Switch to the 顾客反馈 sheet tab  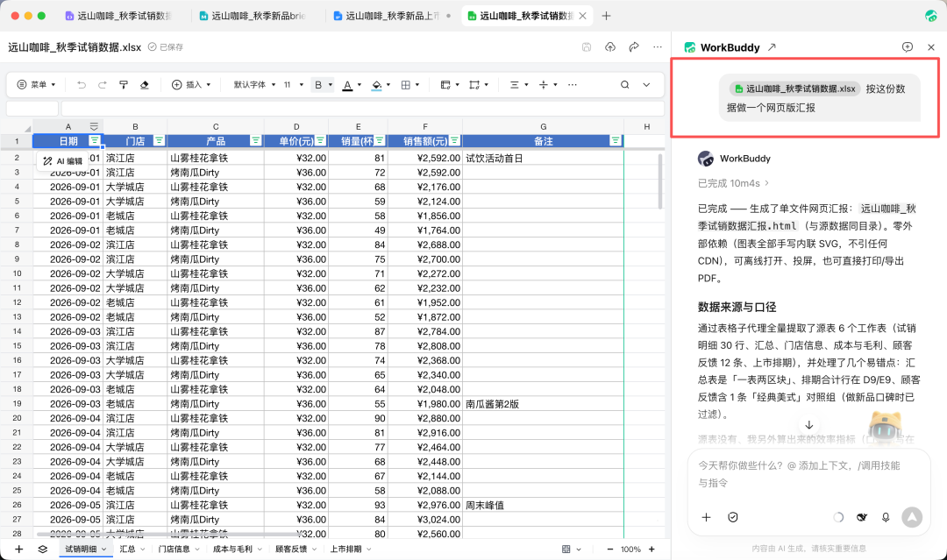tap(291, 549)
